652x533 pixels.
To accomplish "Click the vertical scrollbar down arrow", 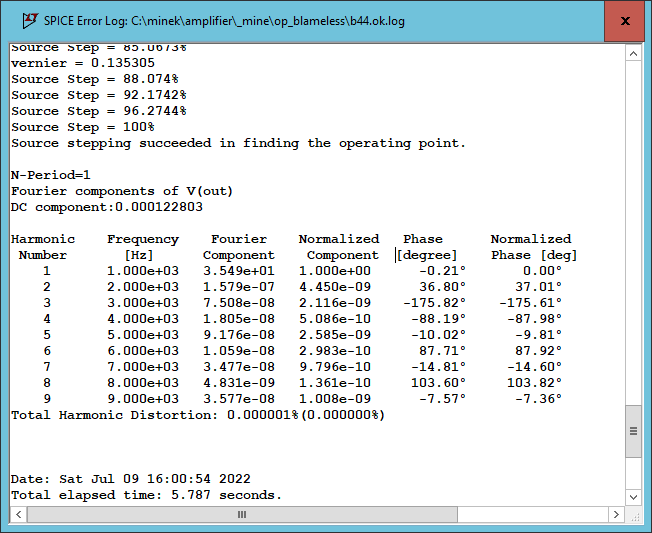I will 633,497.
